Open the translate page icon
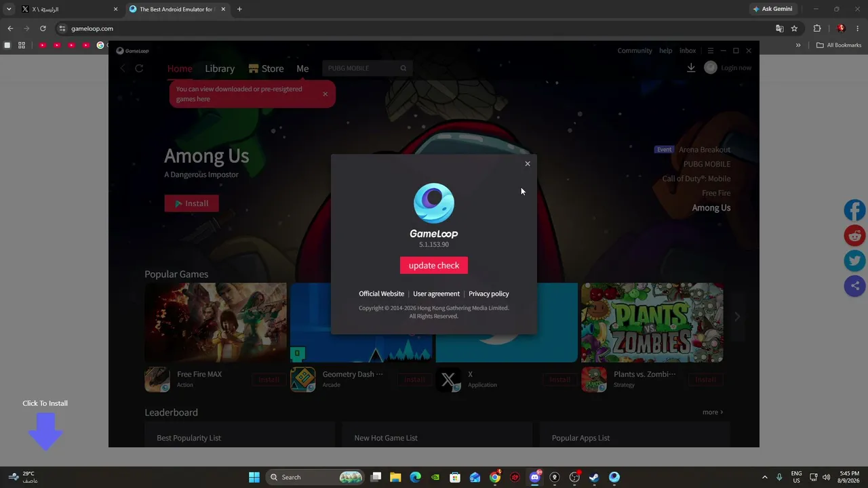This screenshot has height=488, width=868. pyautogui.click(x=780, y=28)
